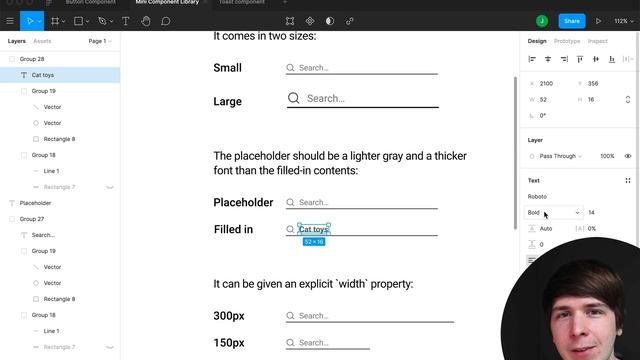Image resolution: width=640 pixels, height=360 pixels.
Task: Click Align left icon
Action: coord(532,59)
